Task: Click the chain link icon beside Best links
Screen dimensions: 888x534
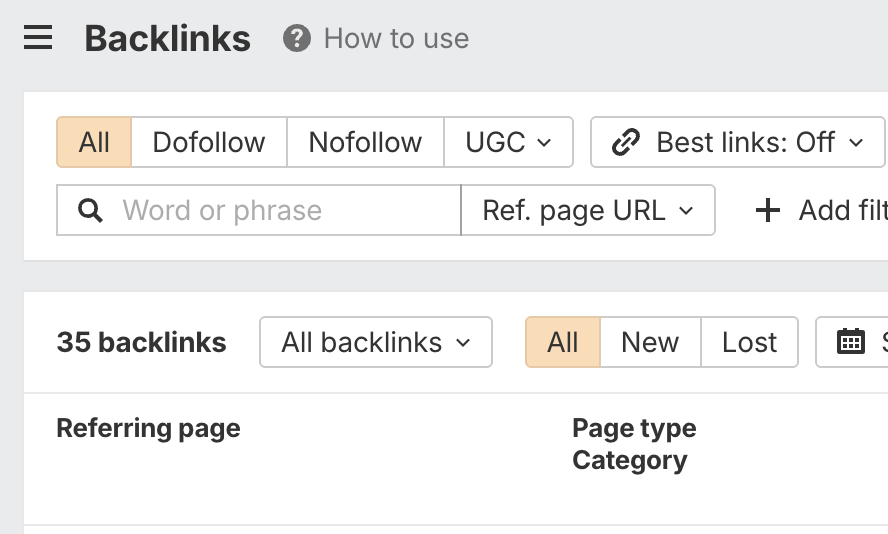Action: (x=626, y=143)
